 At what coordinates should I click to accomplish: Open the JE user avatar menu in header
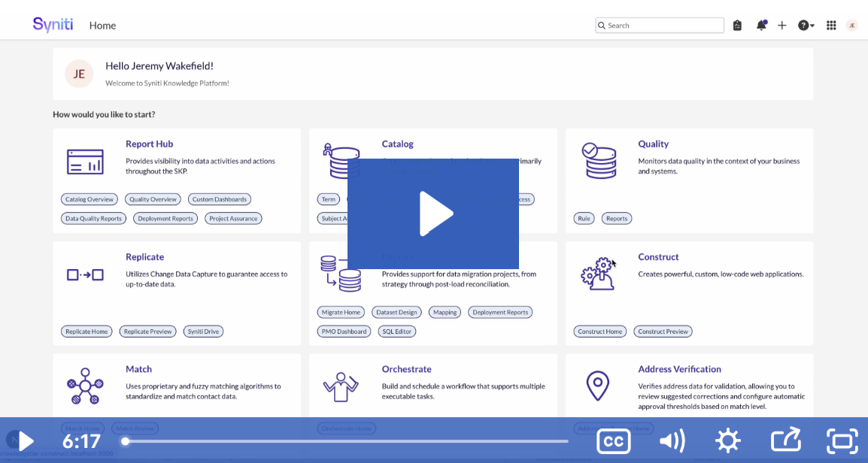852,26
